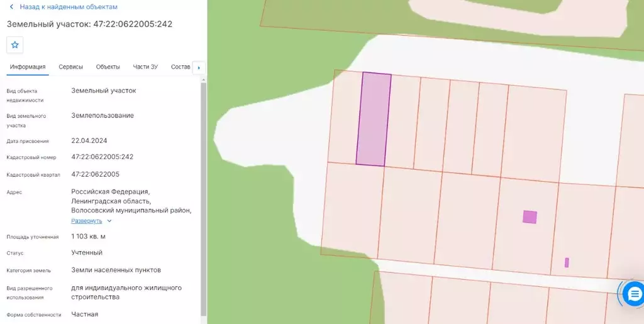Click the large parcel containing the pink square

(x=526, y=225)
